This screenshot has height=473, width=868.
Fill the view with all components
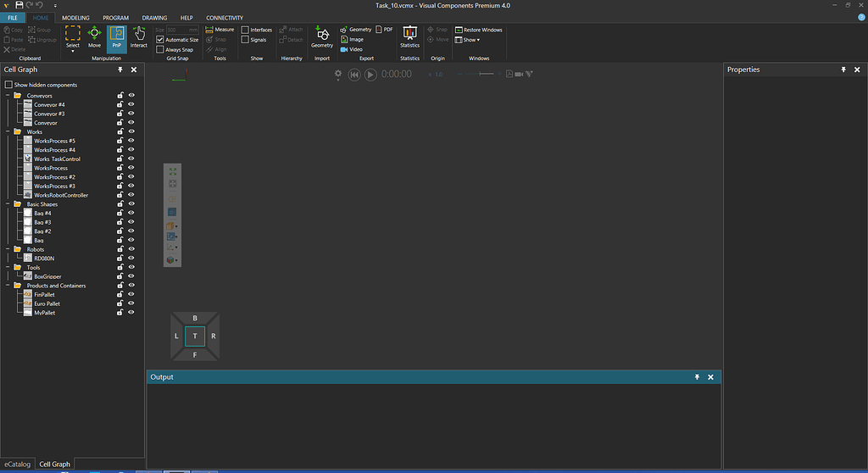173,172
